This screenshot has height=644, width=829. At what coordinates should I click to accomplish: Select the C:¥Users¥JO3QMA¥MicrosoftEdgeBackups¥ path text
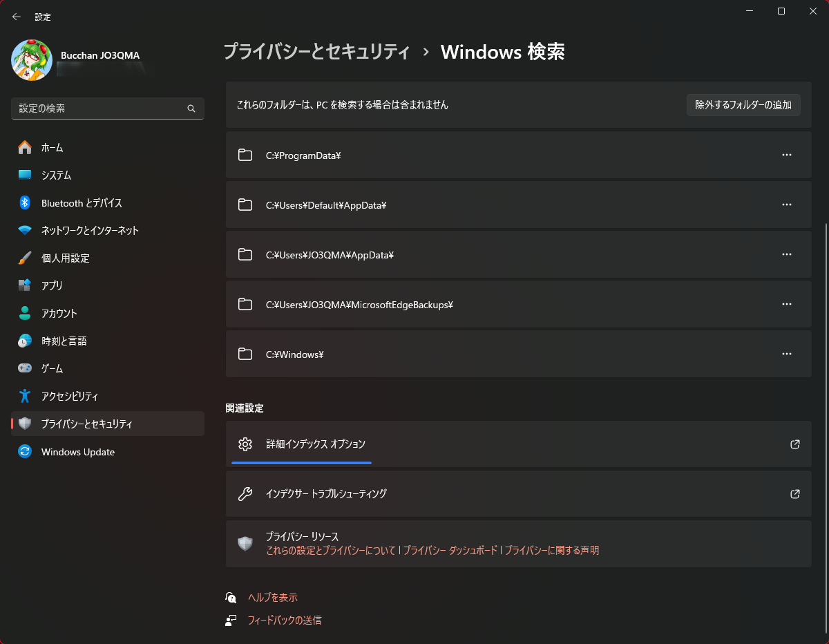point(359,305)
